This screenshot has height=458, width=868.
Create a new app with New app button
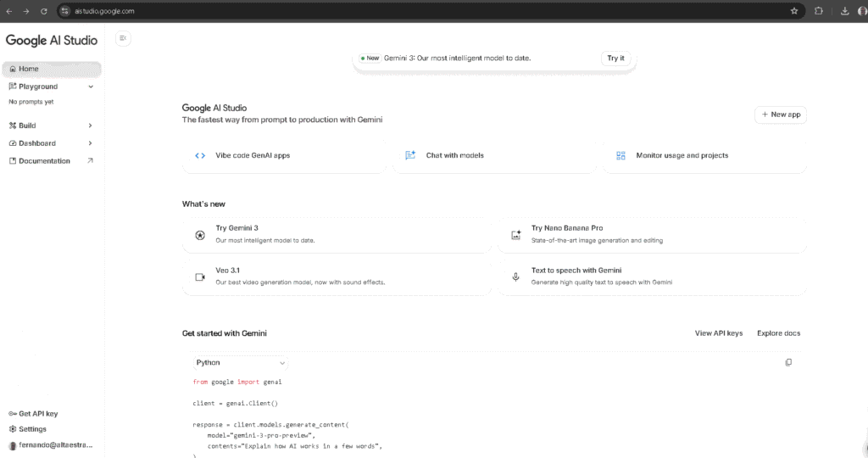tap(781, 114)
